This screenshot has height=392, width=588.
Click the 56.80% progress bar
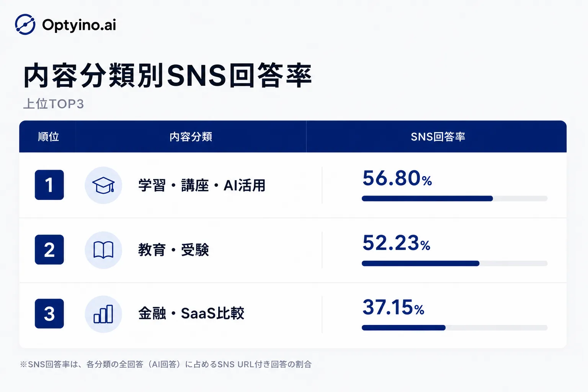pyautogui.click(x=454, y=198)
